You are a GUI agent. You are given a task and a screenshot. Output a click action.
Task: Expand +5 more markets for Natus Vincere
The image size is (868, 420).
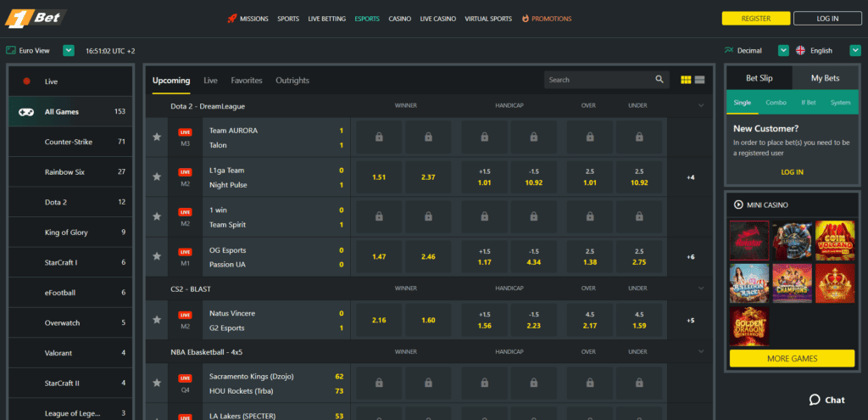click(x=690, y=320)
